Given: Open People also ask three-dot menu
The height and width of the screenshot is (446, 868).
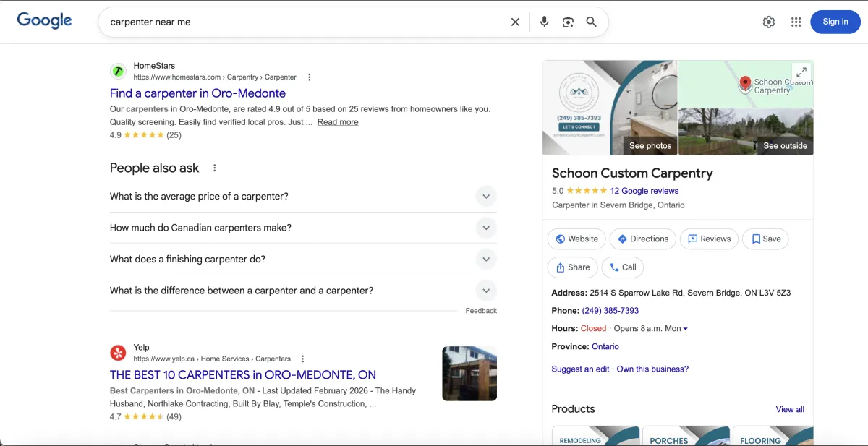Looking at the screenshot, I should point(214,168).
